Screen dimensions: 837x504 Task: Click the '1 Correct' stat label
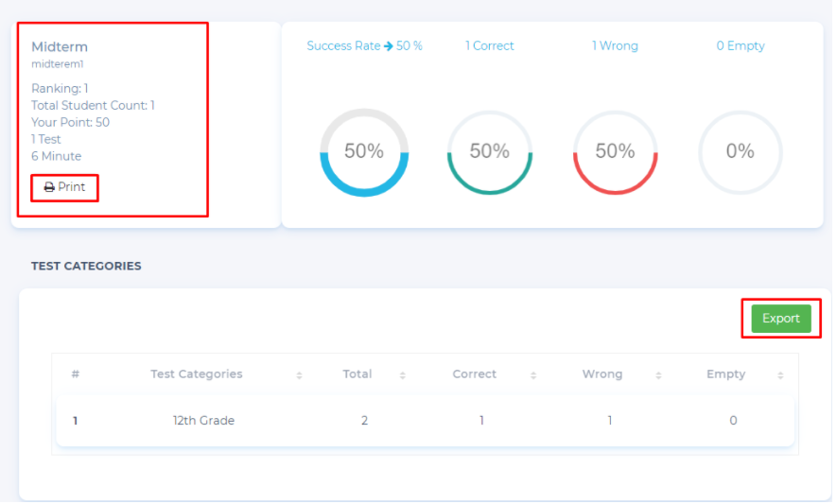pyautogui.click(x=489, y=46)
